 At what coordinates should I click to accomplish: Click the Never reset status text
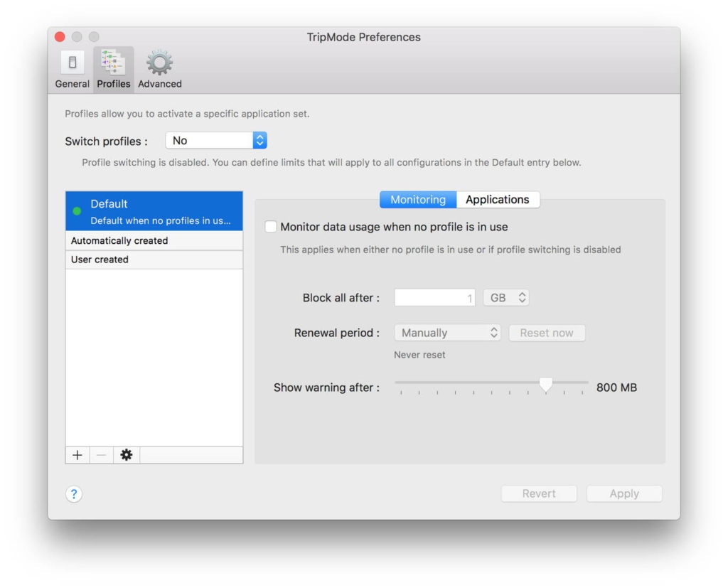click(x=419, y=355)
